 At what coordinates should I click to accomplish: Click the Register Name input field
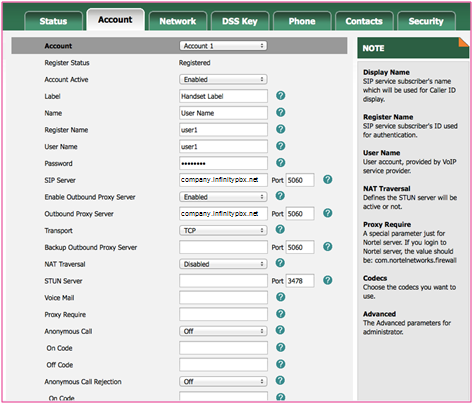[x=223, y=130]
